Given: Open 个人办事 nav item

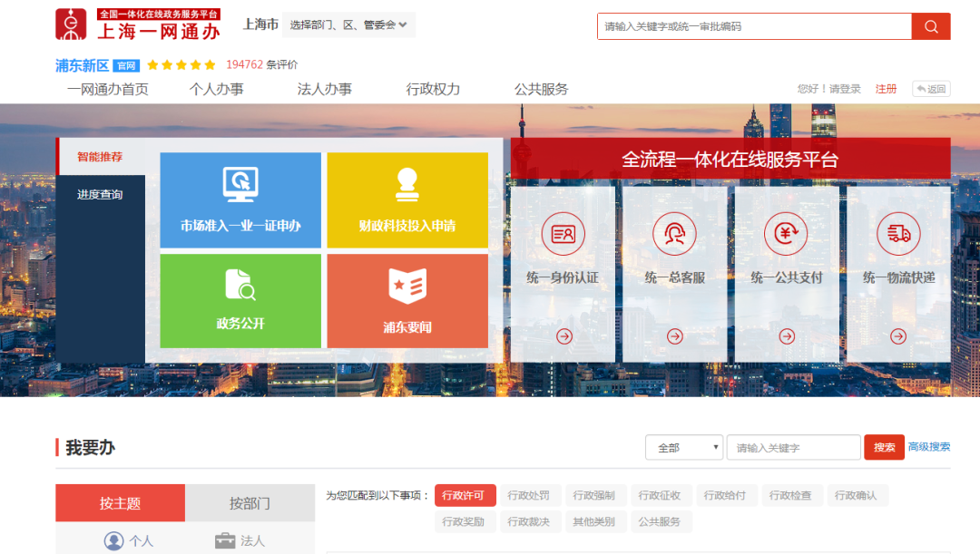Looking at the screenshot, I should coord(216,90).
